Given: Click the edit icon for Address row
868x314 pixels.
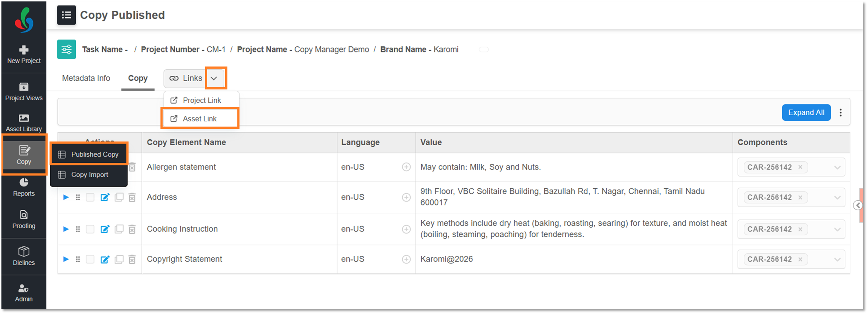Looking at the screenshot, I should click(x=105, y=197).
